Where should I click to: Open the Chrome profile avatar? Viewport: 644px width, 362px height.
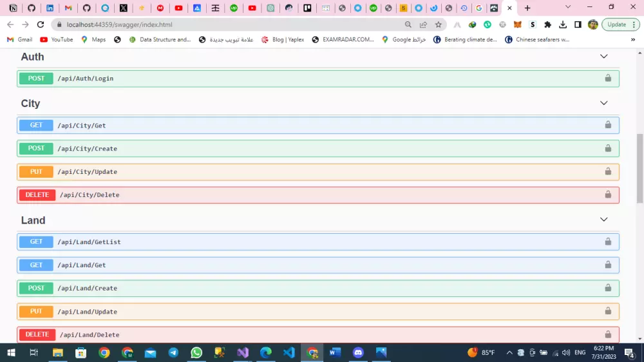click(x=592, y=24)
